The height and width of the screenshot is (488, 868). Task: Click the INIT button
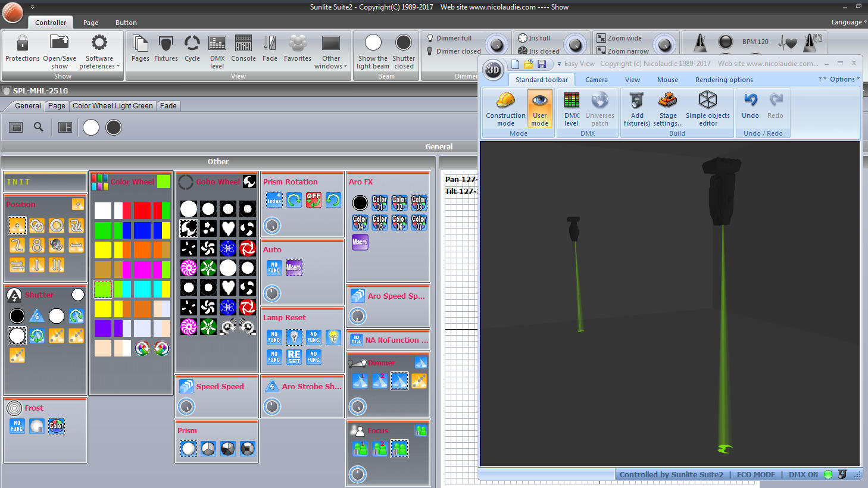(x=45, y=182)
